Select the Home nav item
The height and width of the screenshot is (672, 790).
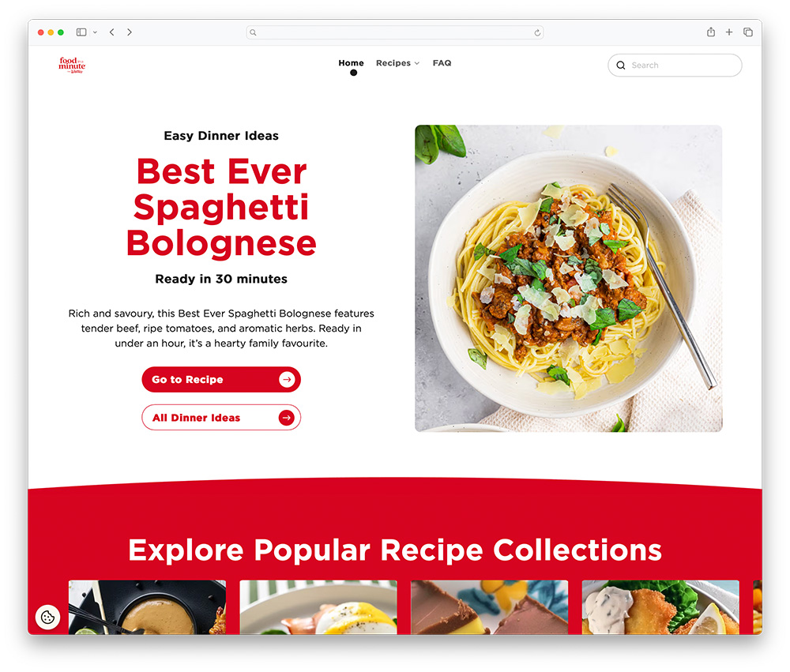tap(352, 63)
